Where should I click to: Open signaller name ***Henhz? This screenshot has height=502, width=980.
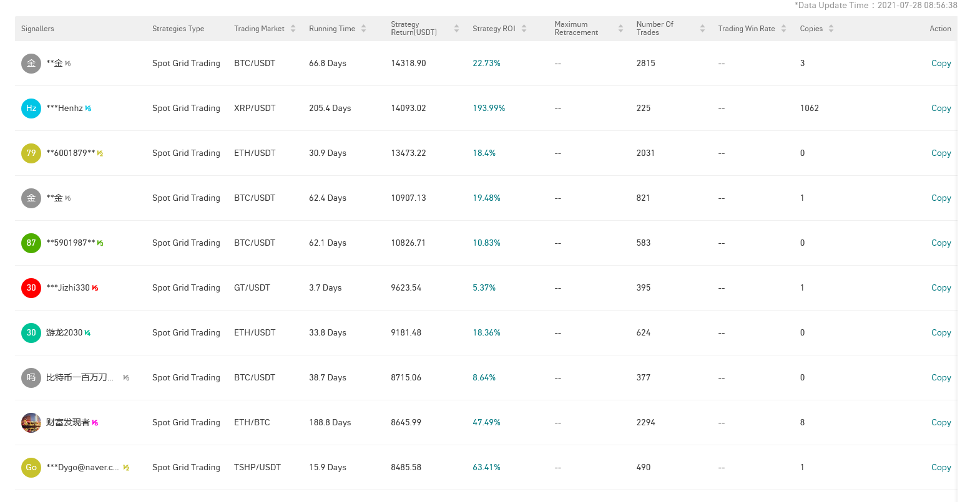[64, 109]
